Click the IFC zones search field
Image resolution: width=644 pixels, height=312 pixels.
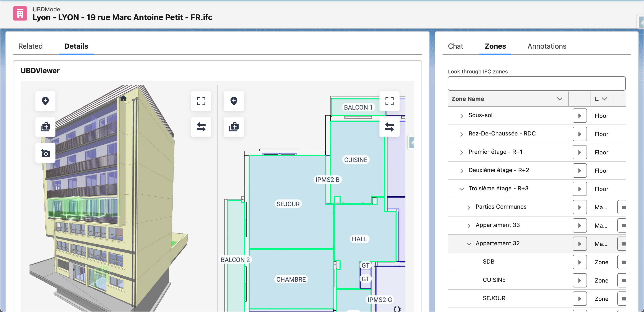[536, 83]
